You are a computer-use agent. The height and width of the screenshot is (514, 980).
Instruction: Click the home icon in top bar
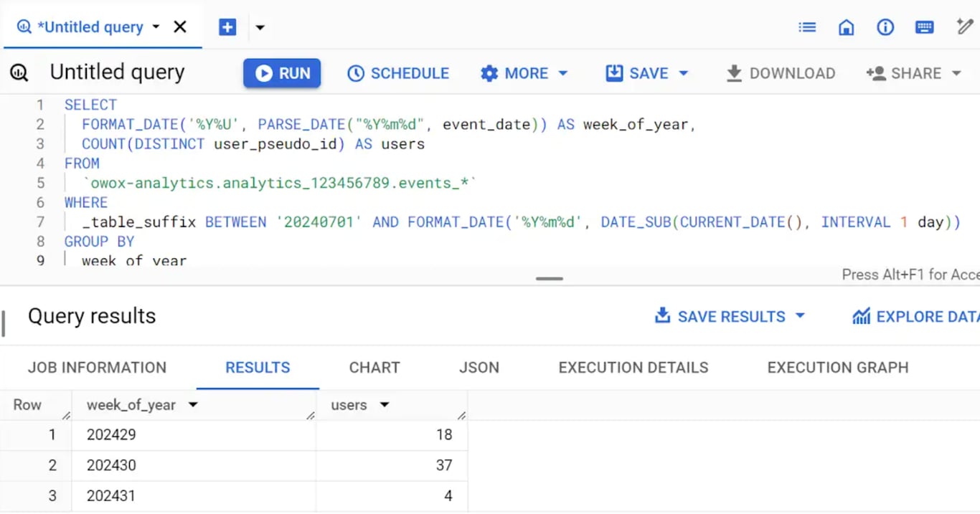point(847,27)
